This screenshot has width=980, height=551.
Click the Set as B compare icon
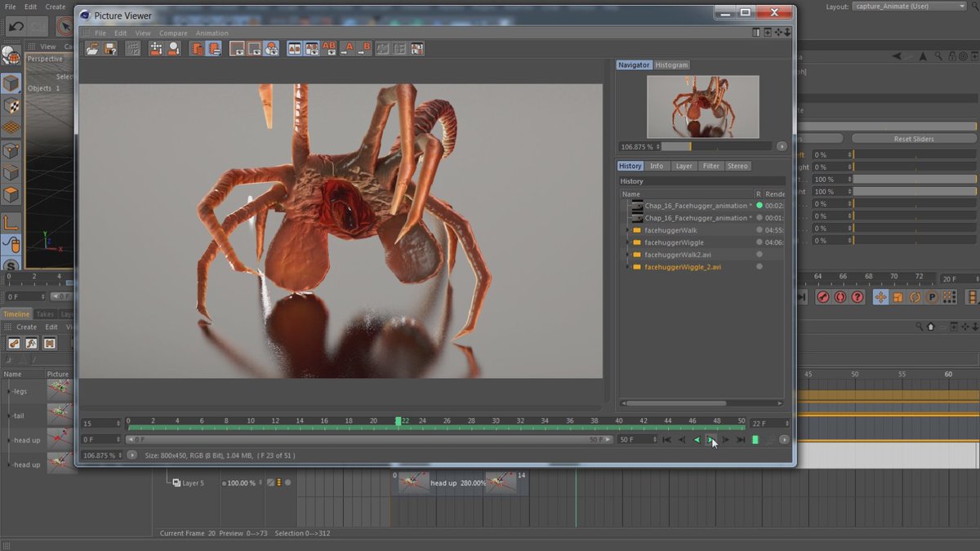(364, 49)
